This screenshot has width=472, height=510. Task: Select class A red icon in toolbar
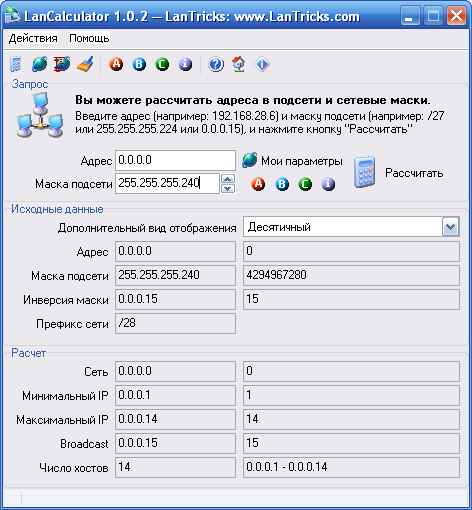[116, 64]
